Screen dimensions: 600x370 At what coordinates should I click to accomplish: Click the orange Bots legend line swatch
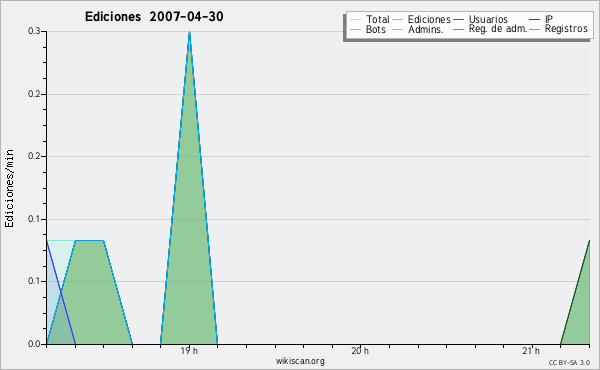point(355,29)
